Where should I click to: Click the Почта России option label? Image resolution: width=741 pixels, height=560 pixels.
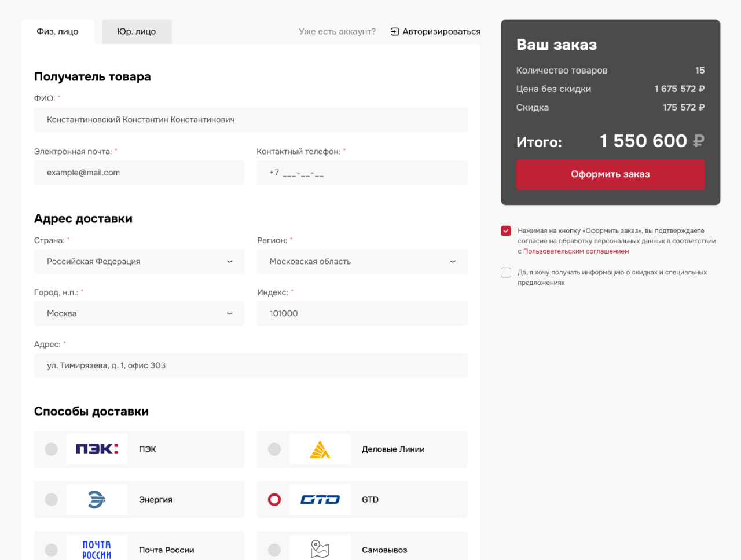tap(166, 550)
